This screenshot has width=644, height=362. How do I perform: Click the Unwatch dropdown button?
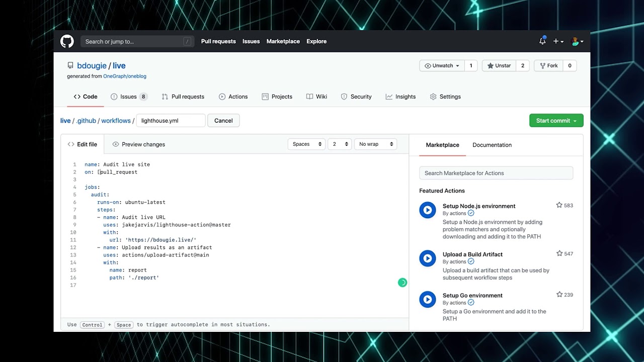coord(442,65)
